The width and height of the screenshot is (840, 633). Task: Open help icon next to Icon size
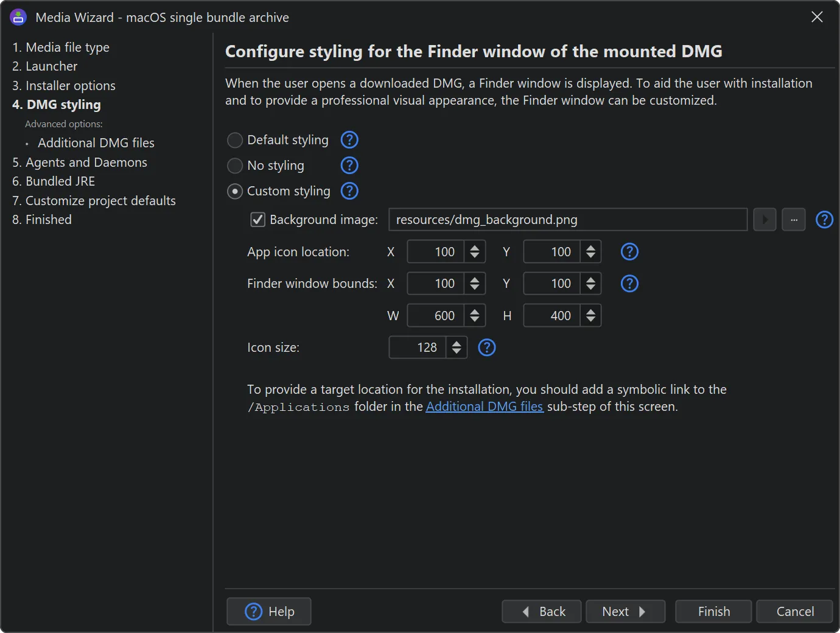coord(487,348)
